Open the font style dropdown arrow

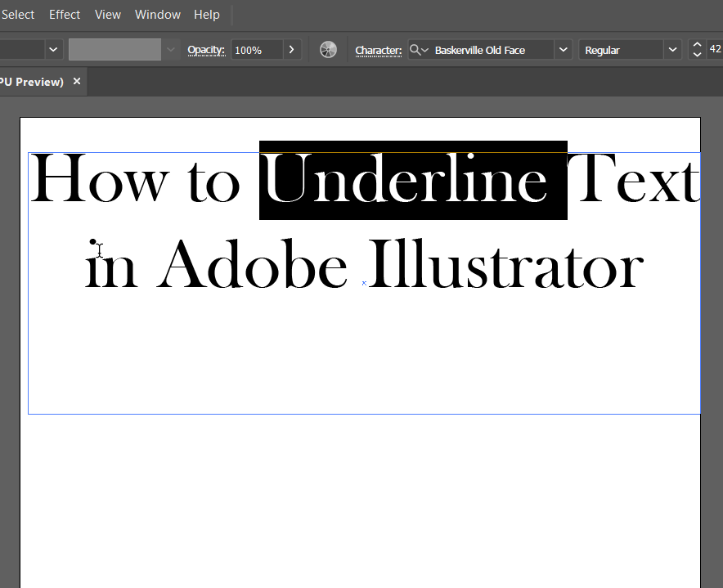[672, 50]
